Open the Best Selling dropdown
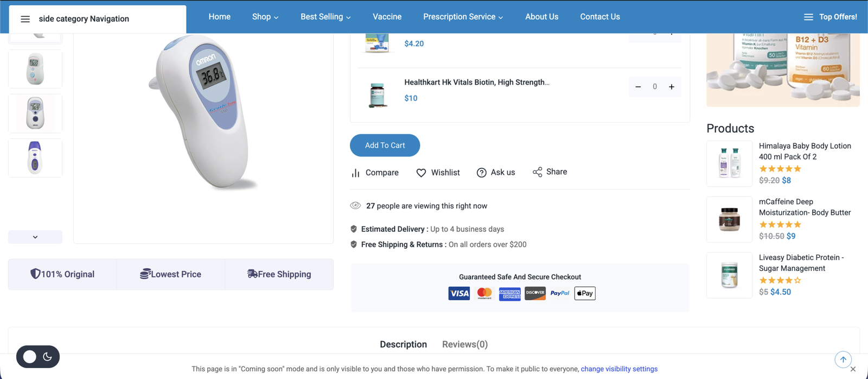The width and height of the screenshot is (868, 379). tap(325, 17)
